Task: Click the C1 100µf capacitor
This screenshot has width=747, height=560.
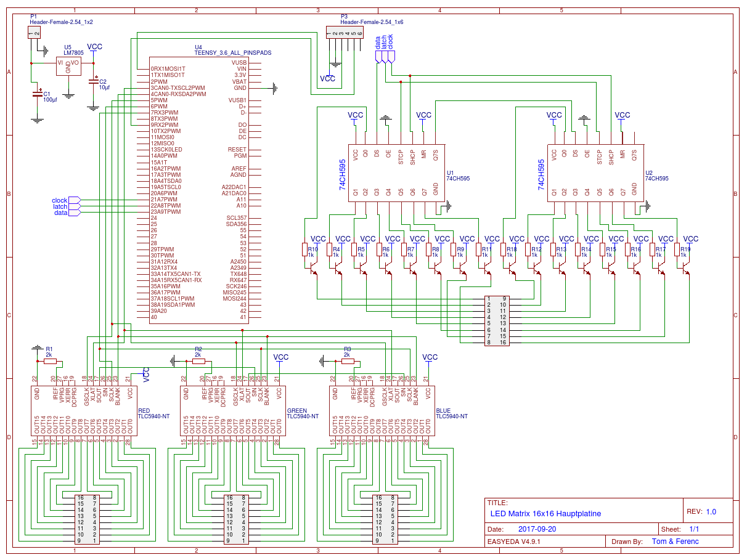Action: tap(39, 94)
